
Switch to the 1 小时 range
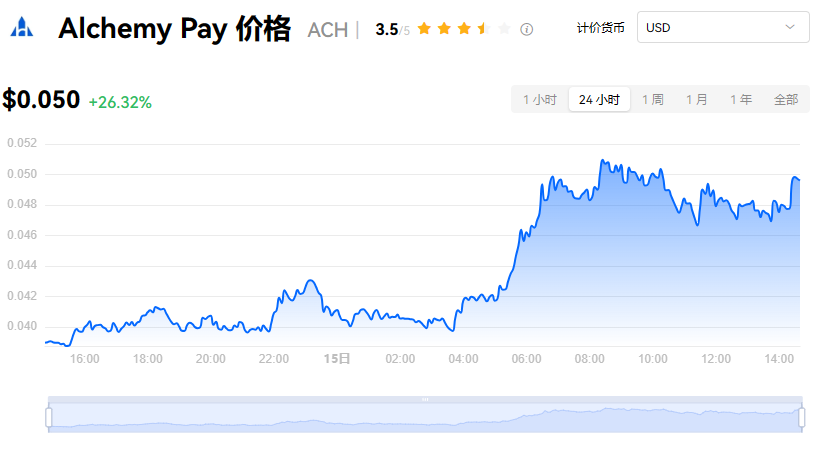click(540, 99)
